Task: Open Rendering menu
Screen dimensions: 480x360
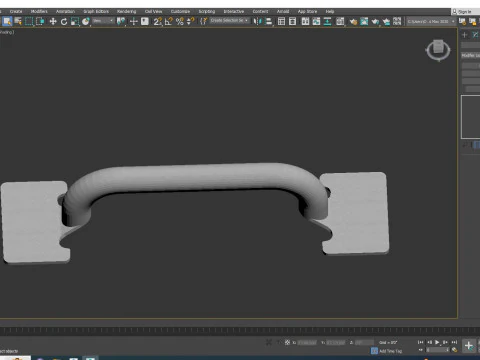Action: click(126, 11)
